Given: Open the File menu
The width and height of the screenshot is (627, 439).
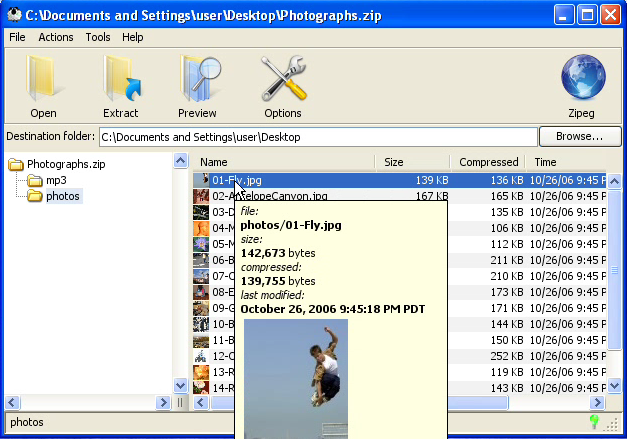Looking at the screenshot, I should tap(17, 37).
